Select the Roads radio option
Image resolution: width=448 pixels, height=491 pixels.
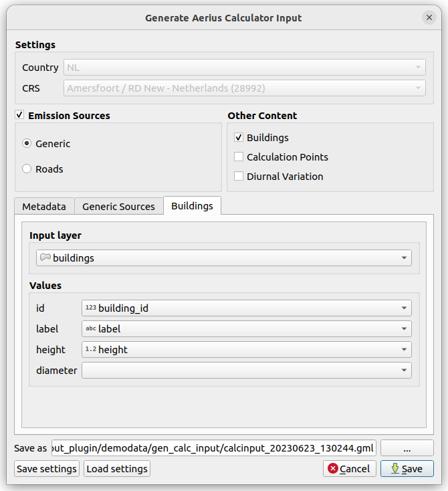pyautogui.click(x=27, y=169)
